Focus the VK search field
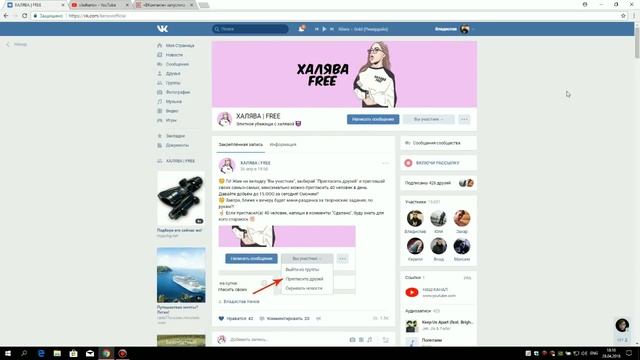Viewport: 640px width, 360px height. 250,29
